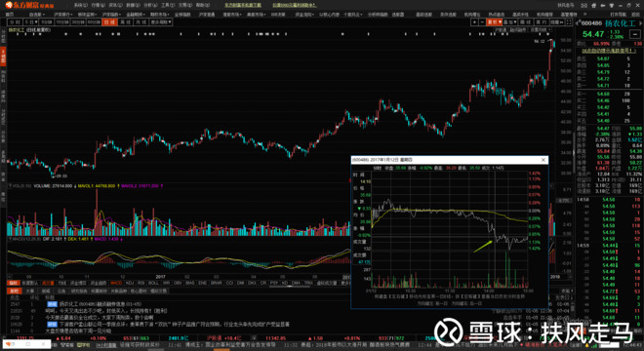The width and height of the screenshot is (644, 351).
Task: Select the 资金博弈 indicator tab
Action: 78,283
